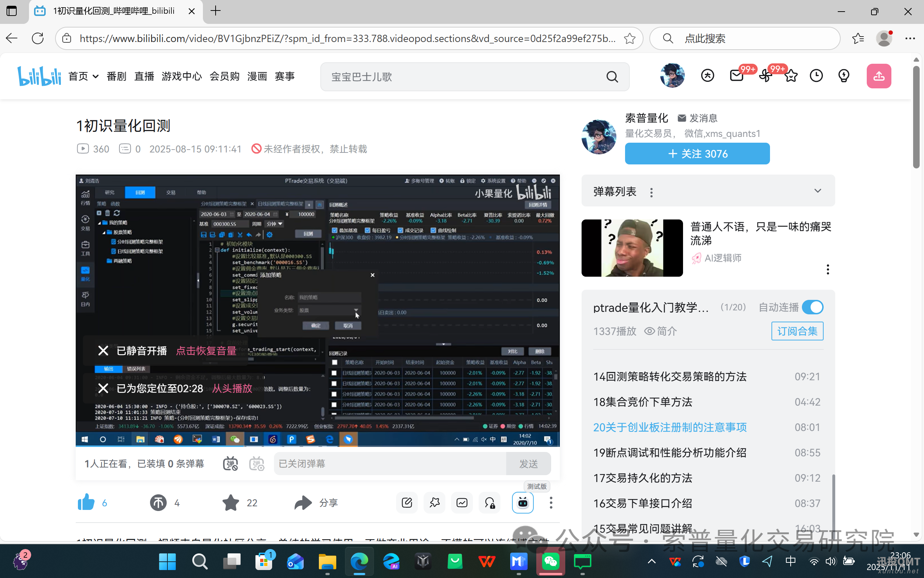The width and height of the screenshot is (924, 578).
Task: Click the pink upload submission icon
Action: pyautogui.click(x=878, y=76)
